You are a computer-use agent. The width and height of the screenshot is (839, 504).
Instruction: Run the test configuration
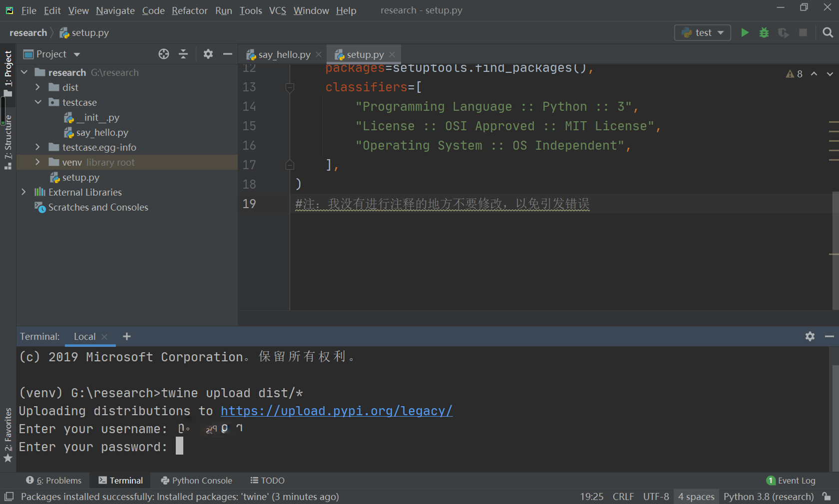[745, 32]
